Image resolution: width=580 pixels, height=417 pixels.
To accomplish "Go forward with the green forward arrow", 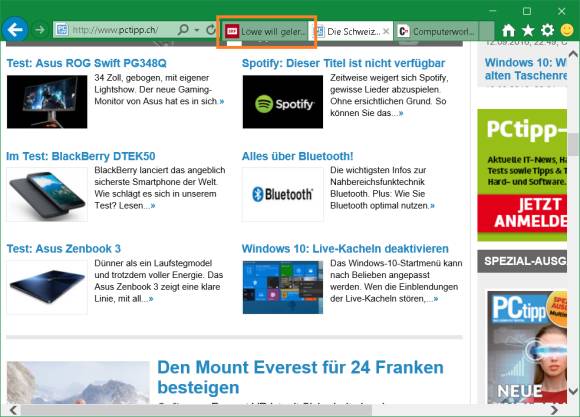I will pyautogui.click(x=40, y=30).
